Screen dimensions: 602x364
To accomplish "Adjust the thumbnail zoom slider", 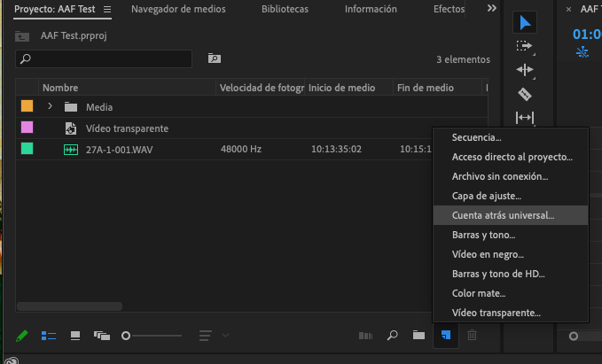I will (126, 336).
